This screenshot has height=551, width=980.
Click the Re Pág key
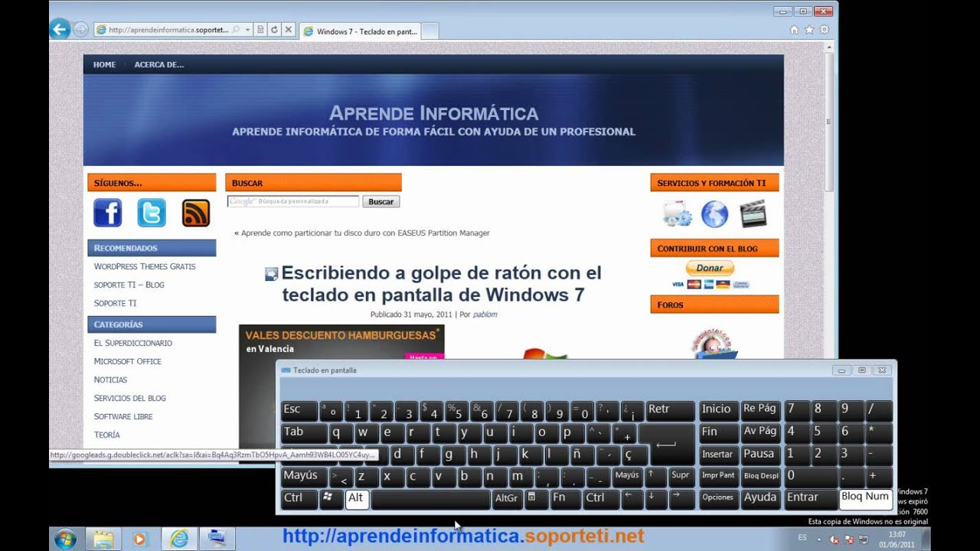[x=760, y=410]
